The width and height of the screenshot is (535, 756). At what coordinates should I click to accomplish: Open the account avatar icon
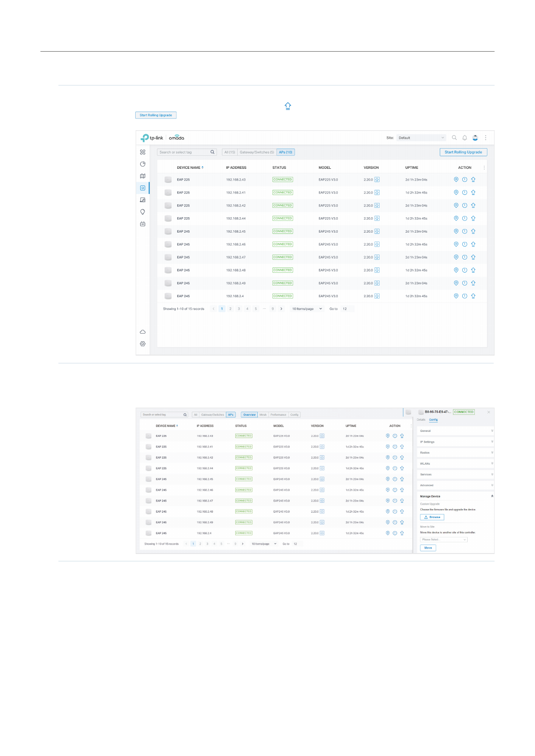coord(475,138)
